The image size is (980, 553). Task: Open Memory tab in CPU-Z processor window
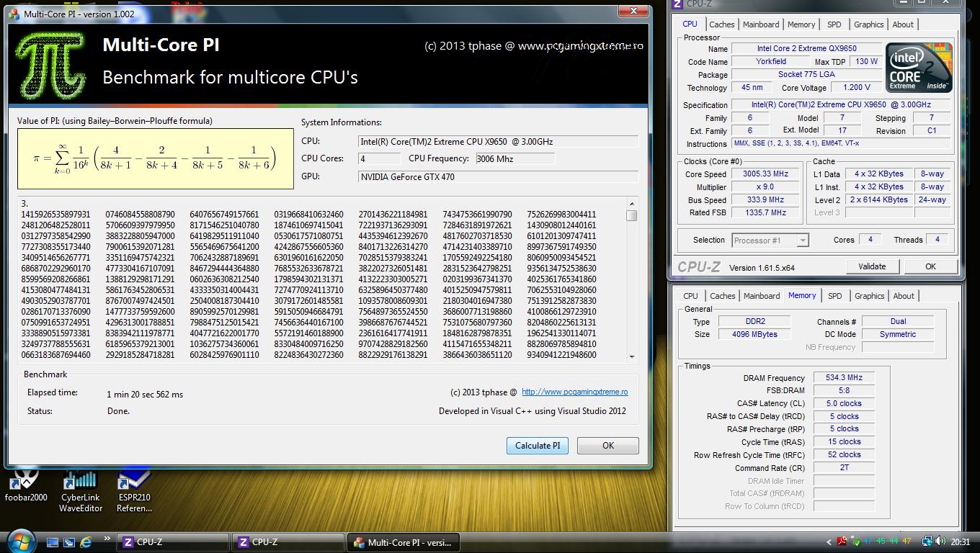point(801,24)
